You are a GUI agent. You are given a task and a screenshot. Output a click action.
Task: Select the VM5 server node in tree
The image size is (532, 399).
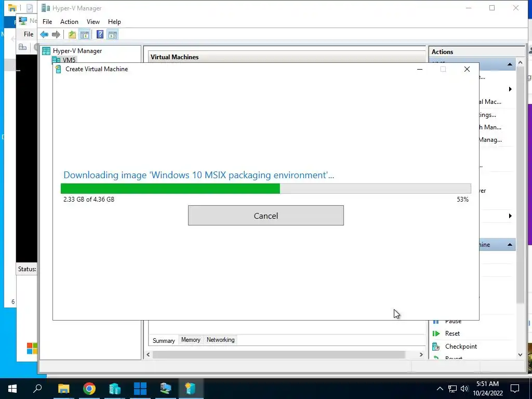69,60
